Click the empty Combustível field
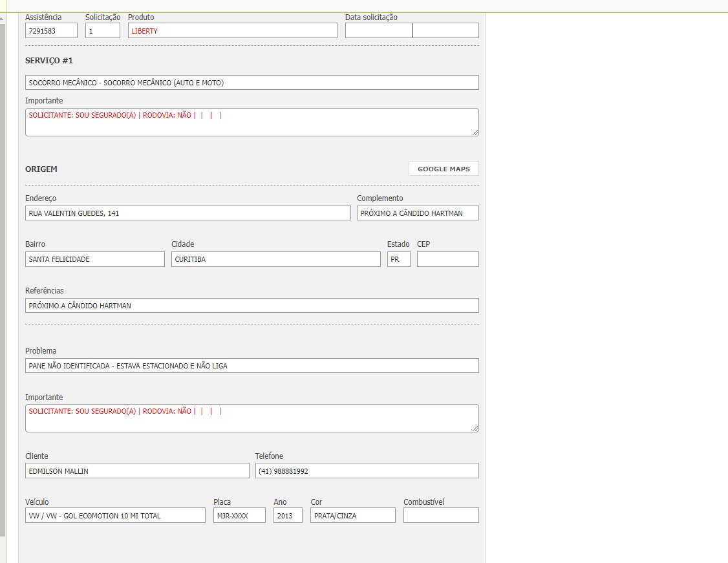728x563 pixels. click(x=441, y=515)
